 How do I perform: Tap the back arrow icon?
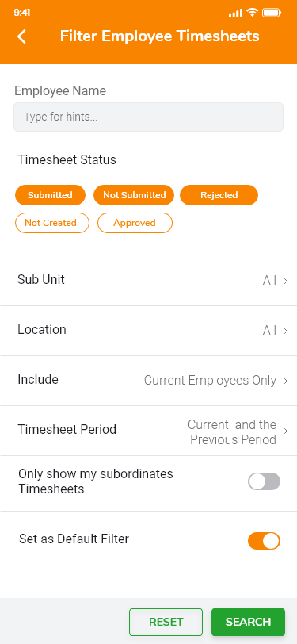[x=21, y=36]
